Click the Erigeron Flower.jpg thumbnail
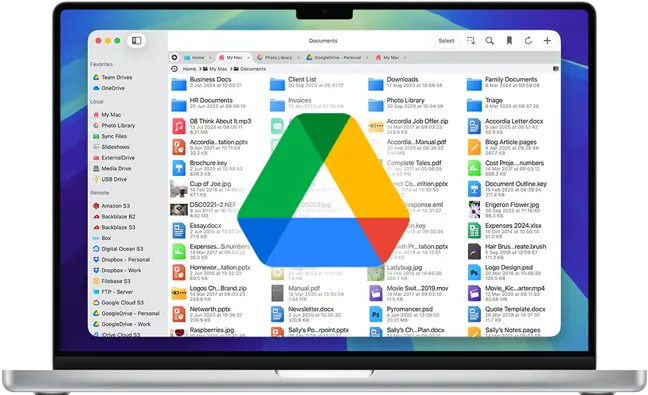Image resolution: width=648 pixels, height=395 pixels. (474, 209)
